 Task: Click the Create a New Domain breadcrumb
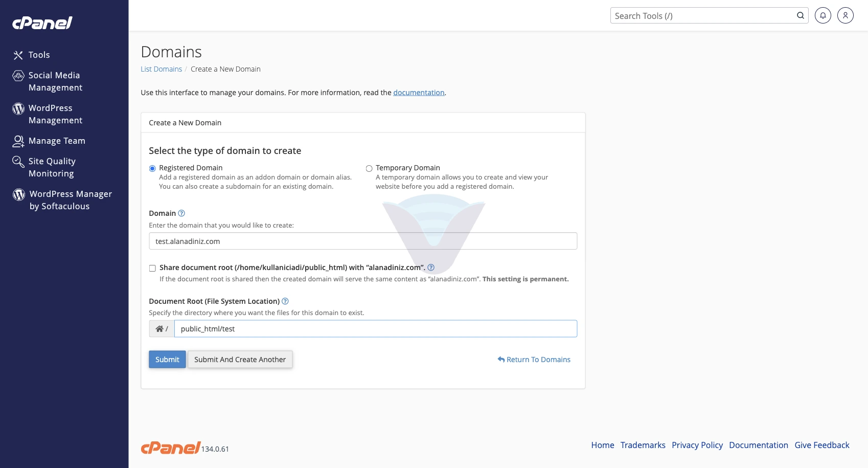point(225,69)
